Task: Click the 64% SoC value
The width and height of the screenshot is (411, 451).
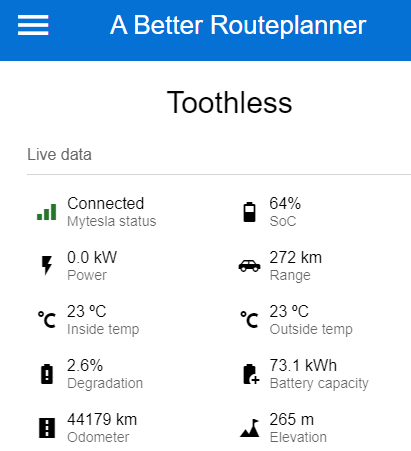Action: (285, 203)
